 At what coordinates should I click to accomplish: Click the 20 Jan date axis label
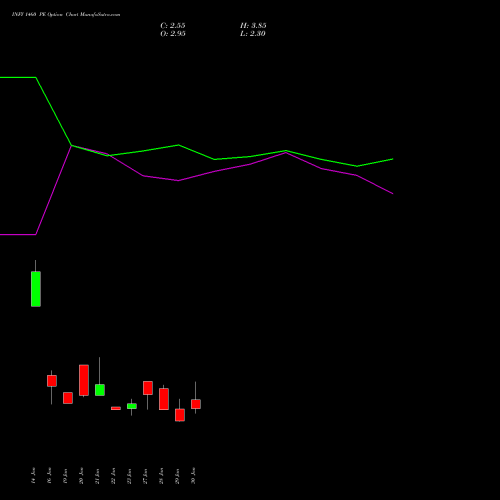pyautogui.click(x=81, y=476)
